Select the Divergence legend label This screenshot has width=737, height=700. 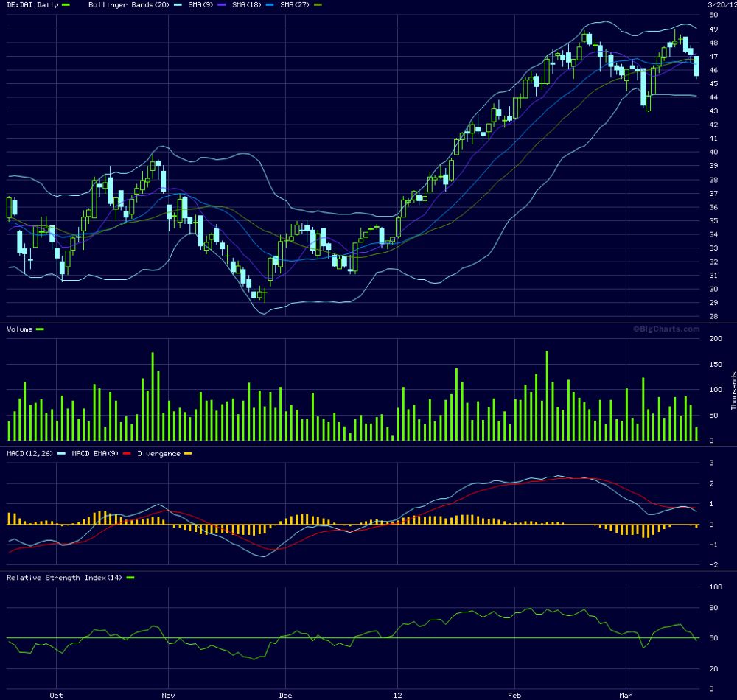tap(159, 453)
